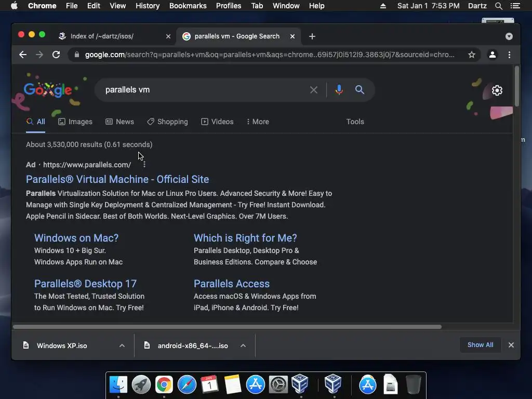
Task: Switch to Shopping results
Action: [x=167, y=122]
